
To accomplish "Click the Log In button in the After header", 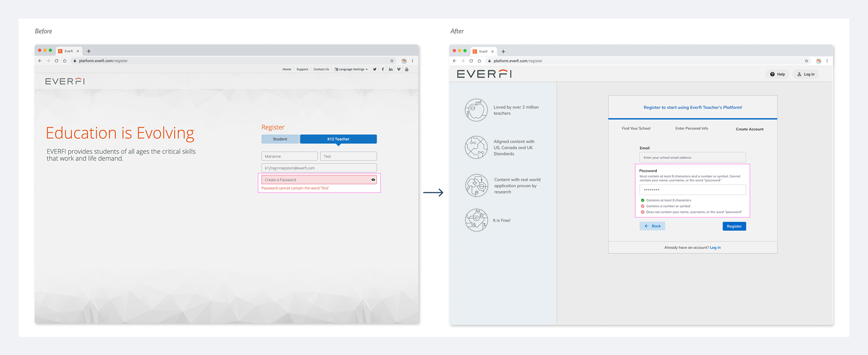I will click(806, 74).
